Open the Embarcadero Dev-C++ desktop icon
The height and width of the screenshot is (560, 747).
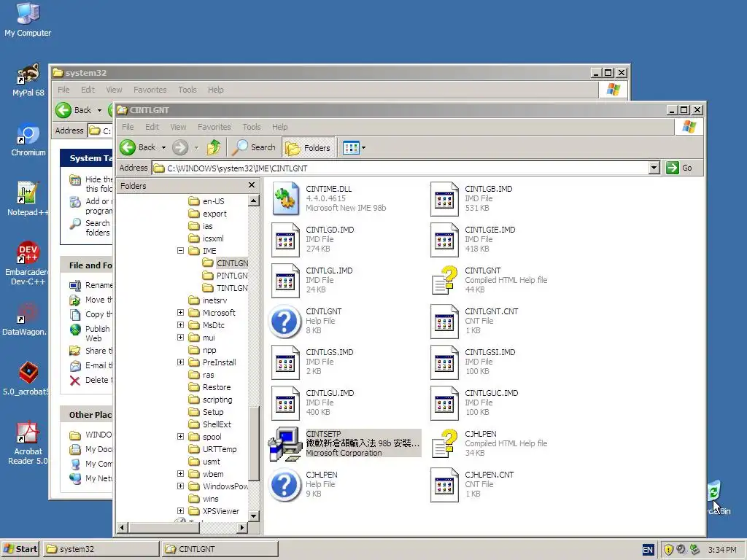coord(28,262)
